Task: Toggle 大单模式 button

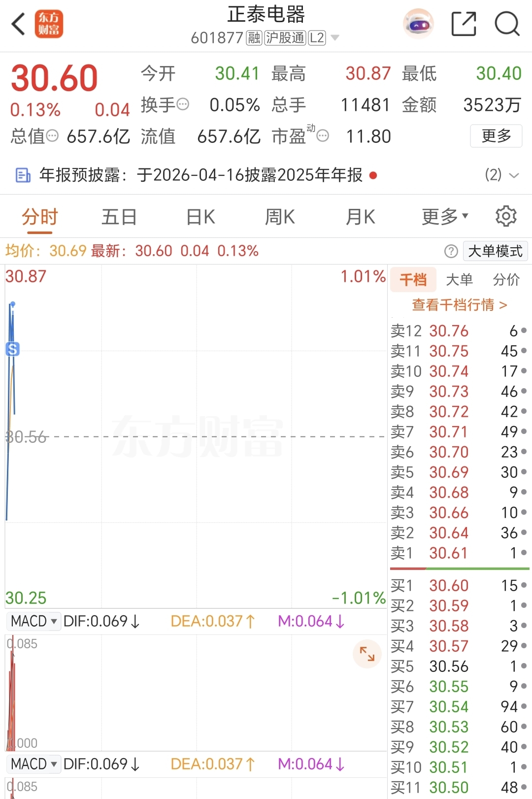Action: coord(495,251)
